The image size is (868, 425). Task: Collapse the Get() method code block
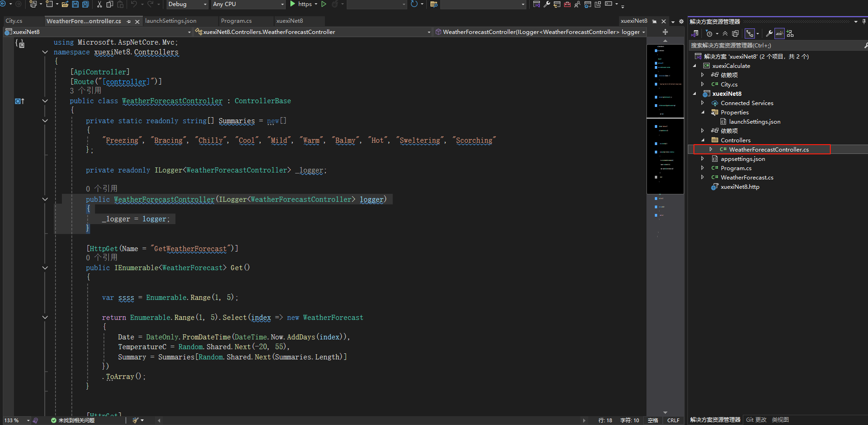(45, 268)
